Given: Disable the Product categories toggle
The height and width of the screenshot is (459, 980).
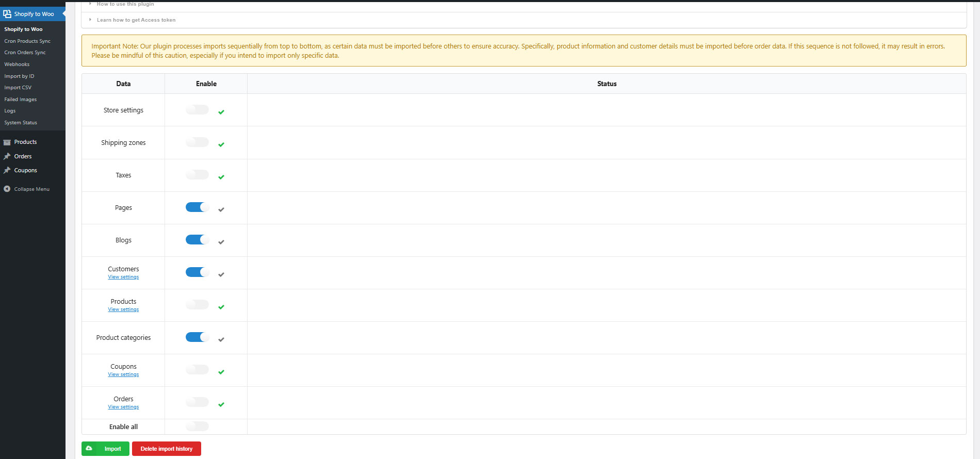Looking at the screenshot, I should (x=197, y=337).
